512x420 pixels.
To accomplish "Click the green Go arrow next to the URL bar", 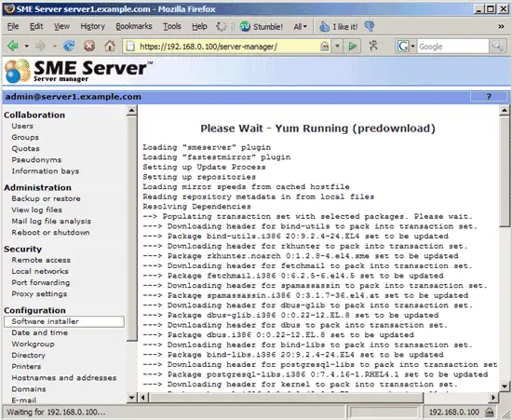I will [x=352, y=46].
